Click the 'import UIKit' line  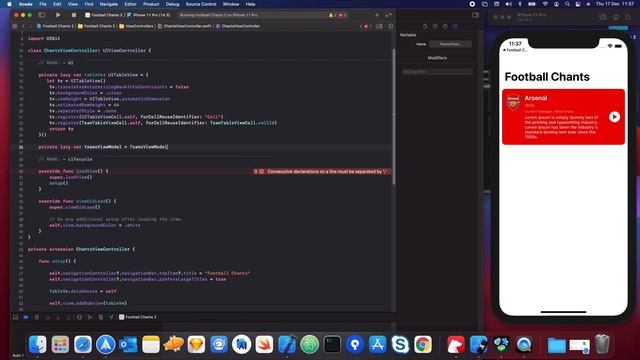click(44, 38)
